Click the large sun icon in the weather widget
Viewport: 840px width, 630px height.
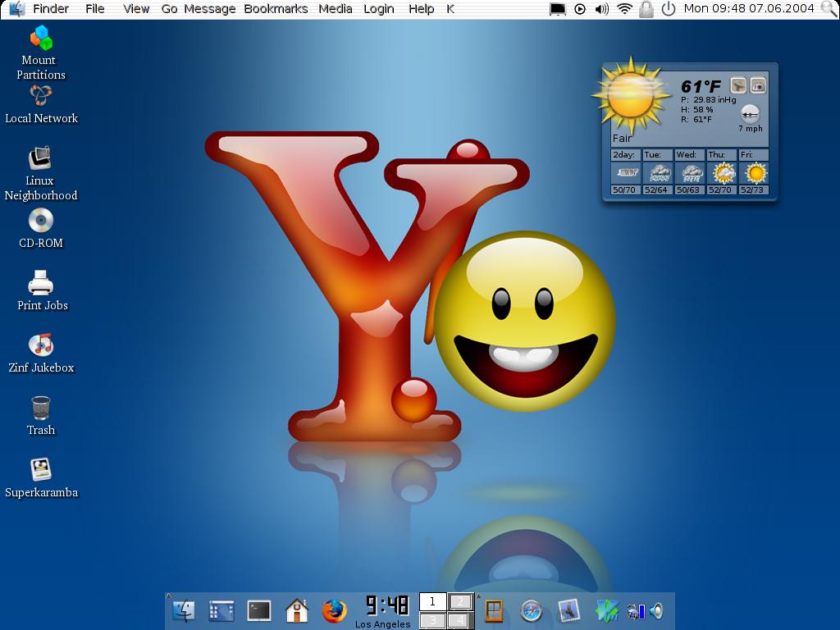pos(631,95)
